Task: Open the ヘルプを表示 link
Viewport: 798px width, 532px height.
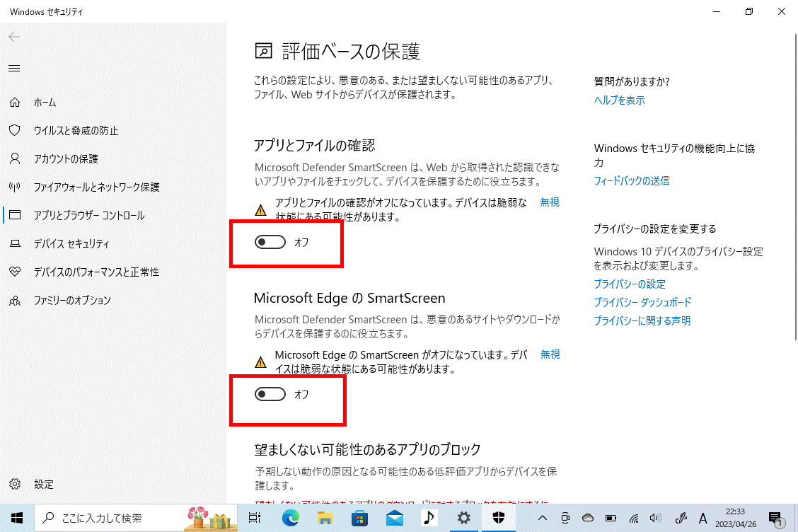Action: [x=619, y=100]
